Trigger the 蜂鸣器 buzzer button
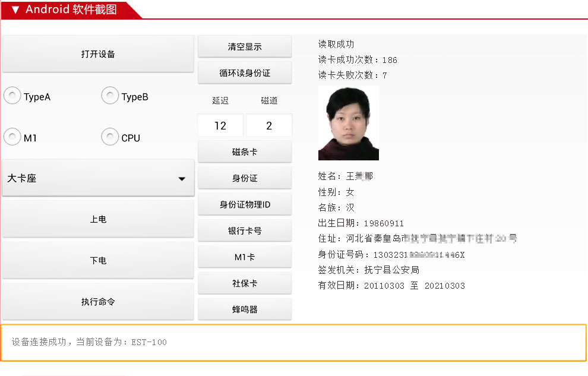 coord(244,308)
